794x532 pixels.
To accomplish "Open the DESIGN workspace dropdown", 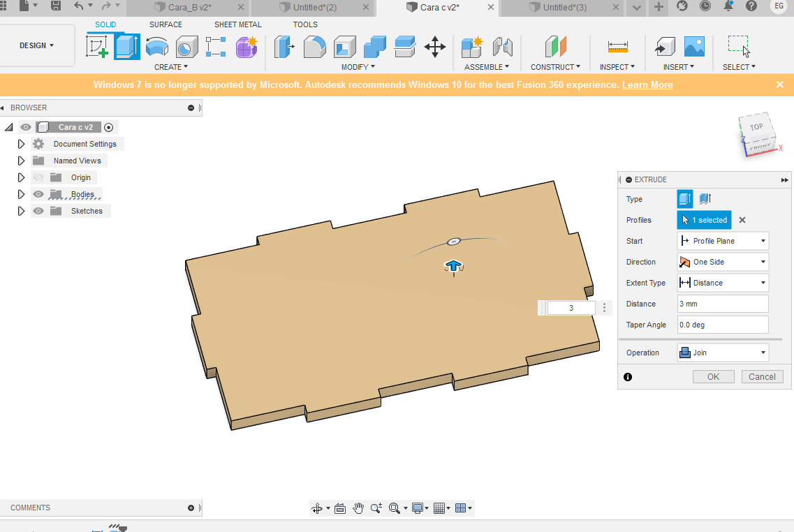I will click(x=36, y=45).
